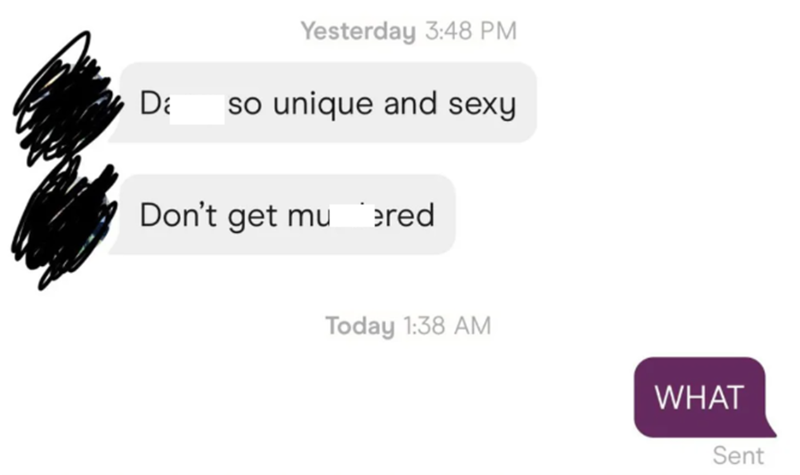The width and height of the screenshot is (800, 475).
Task: Click the tail of the purple bubble
Action: tap(768, 428)
